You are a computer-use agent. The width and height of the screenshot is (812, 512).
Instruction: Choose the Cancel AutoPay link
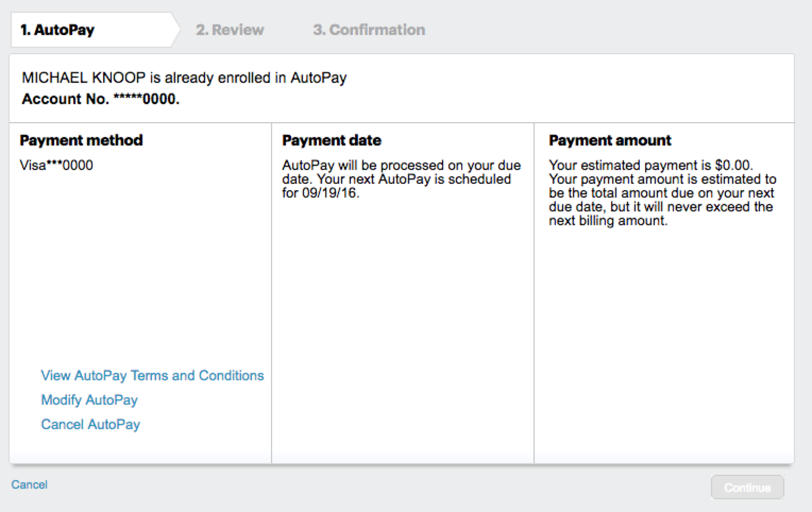point(90,424)
